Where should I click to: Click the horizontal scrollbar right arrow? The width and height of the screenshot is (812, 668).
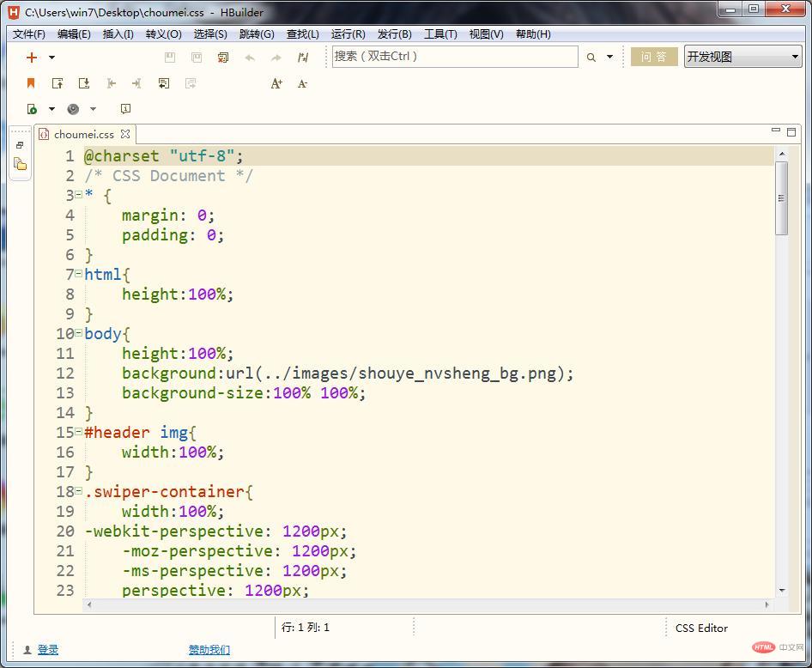point(767,604)
